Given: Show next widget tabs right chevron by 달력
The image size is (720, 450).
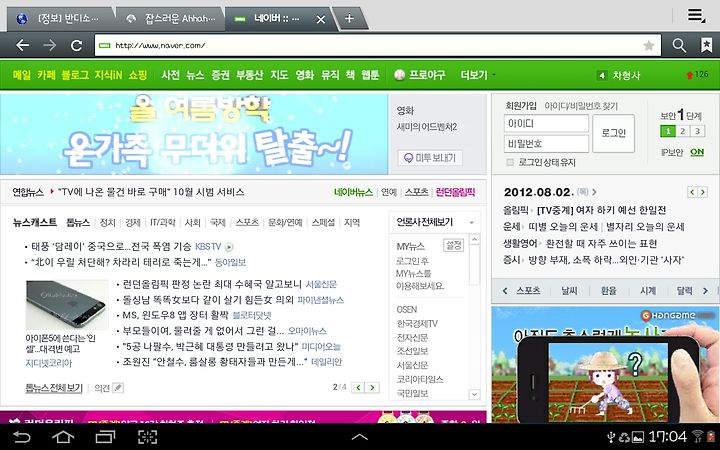Looking at the screenshot, I should 705,291.
